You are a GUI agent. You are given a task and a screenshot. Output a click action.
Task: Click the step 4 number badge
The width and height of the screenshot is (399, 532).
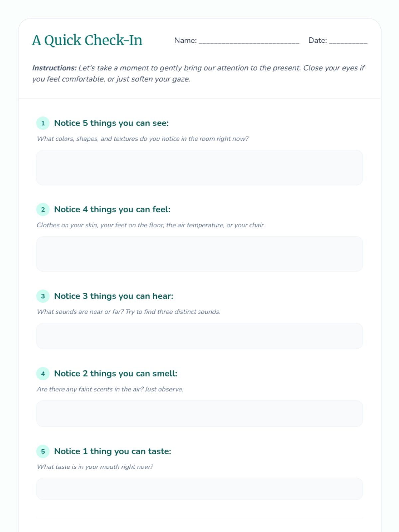[x=43, y=373]
